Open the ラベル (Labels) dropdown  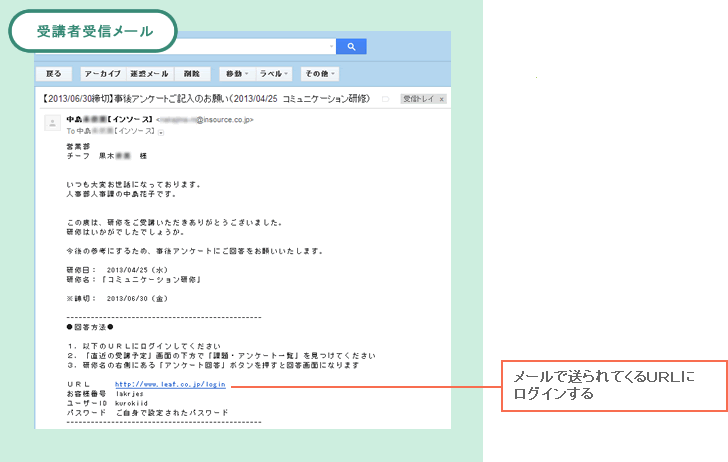pos(273,74)
